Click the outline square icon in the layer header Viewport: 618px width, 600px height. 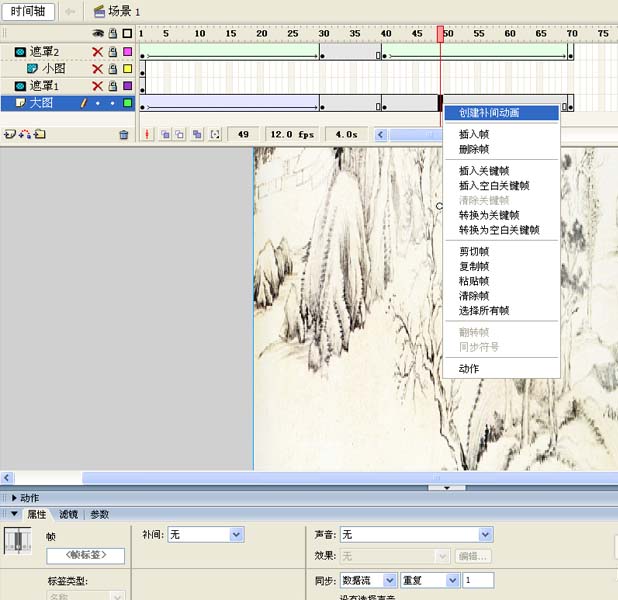click(127, 33)
